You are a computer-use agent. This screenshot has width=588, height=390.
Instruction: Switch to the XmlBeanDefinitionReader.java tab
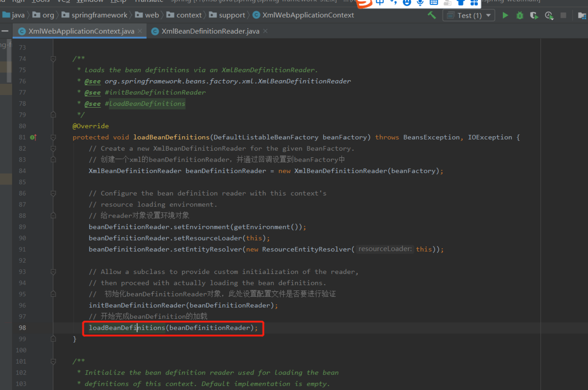210,31
